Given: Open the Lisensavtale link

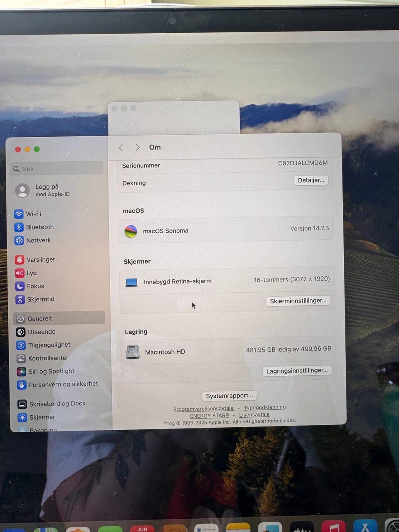Looking at the screenshot, I should 254,414.
